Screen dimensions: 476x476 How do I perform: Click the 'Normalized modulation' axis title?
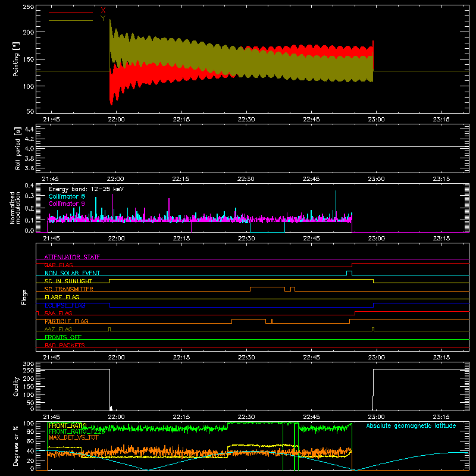click(x=15, y=208)
